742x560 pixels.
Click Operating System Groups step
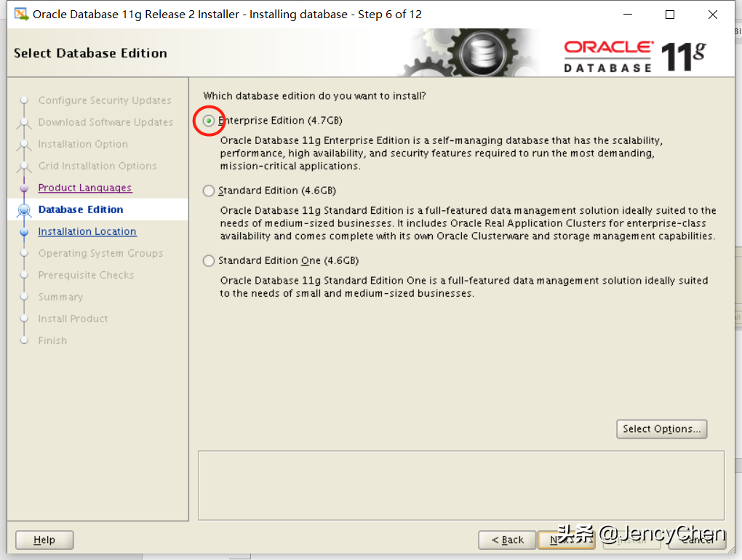(x=100, y=253)
